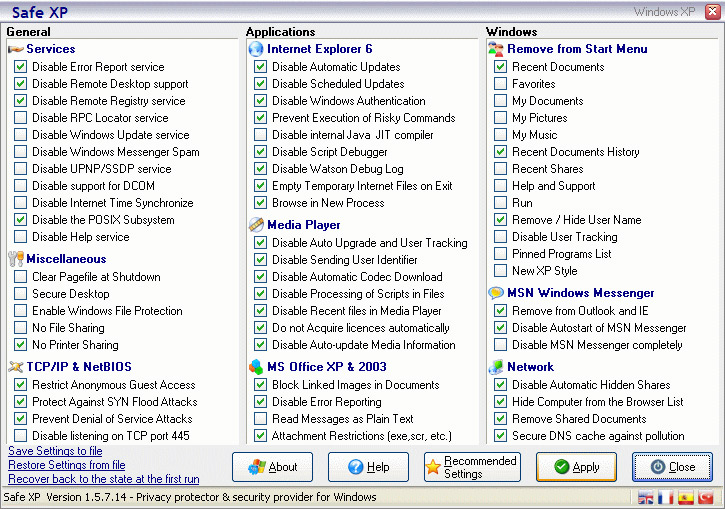
Task: Uncheck Disable Automatic Codec Download
Action: [x=260, y=276]
